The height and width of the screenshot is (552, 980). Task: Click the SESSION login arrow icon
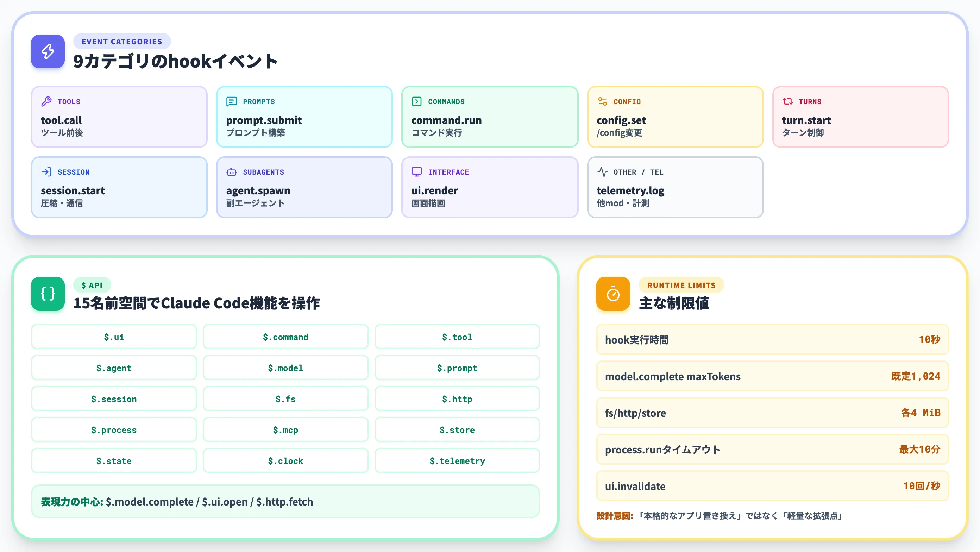point(46,171)
